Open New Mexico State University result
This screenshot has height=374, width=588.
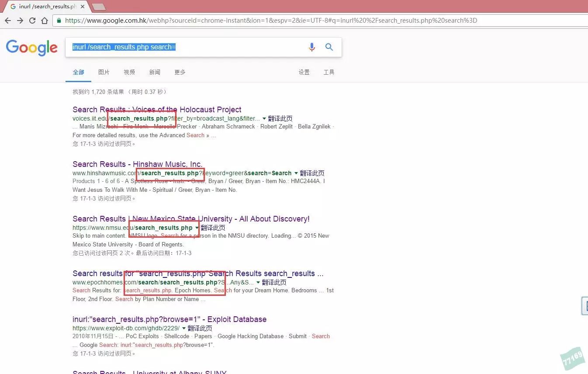click(x=191, y=219)
